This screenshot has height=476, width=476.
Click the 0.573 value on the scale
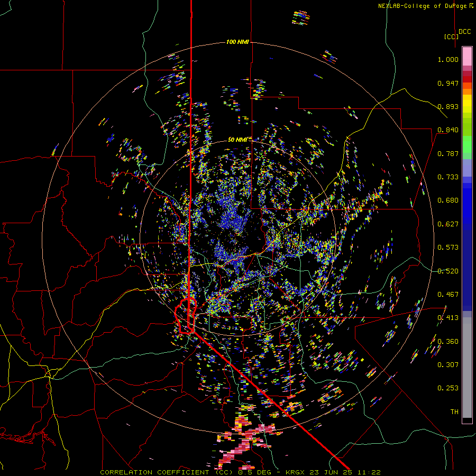point(448,248)
